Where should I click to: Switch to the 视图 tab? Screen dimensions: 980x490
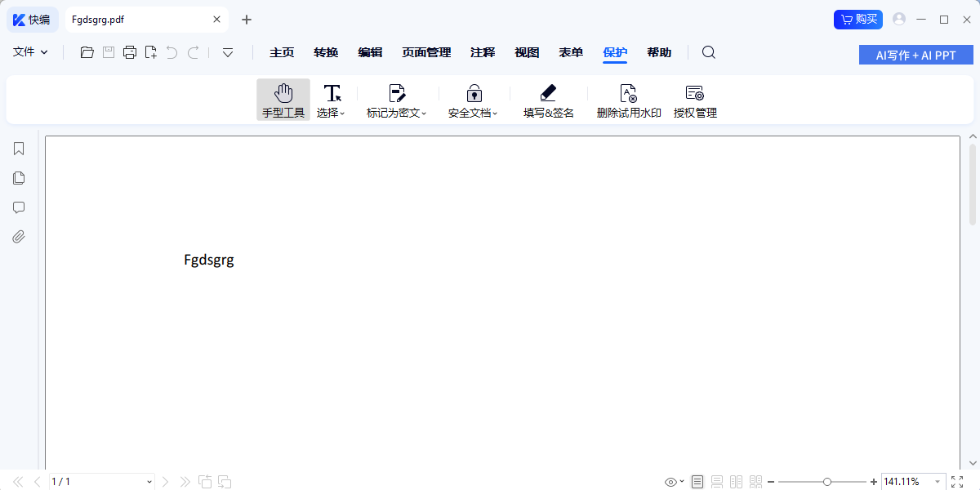(x=527, y=52)
